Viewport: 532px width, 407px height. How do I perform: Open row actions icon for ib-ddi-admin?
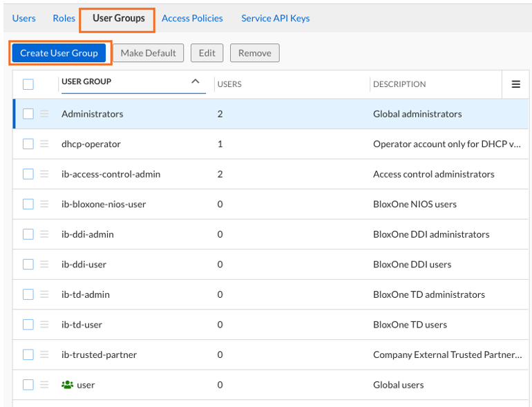coord(44,234)
